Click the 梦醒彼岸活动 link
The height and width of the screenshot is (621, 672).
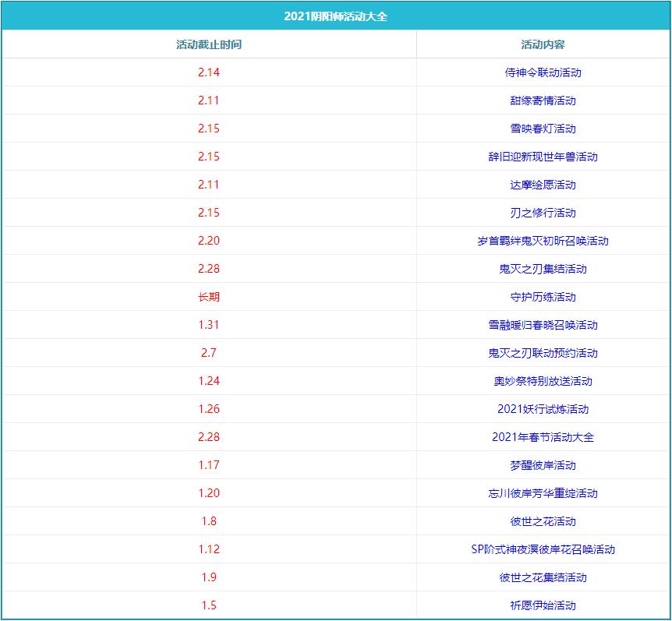pyautogui.click(x=543, y=465)
